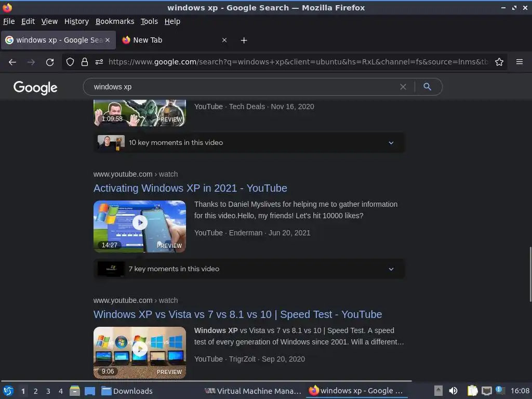Open the File menu
The width and height of the screenshot is (532, 399).
9,21
